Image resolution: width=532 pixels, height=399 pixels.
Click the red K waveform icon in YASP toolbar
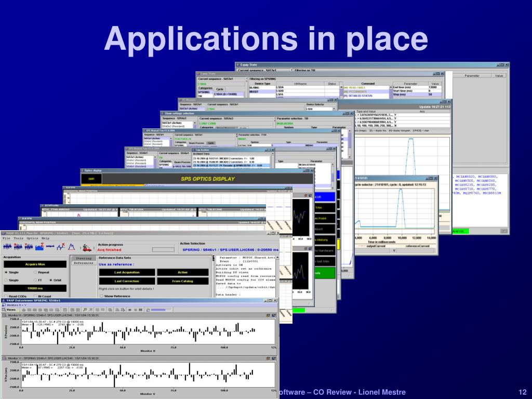coord(61,247)
